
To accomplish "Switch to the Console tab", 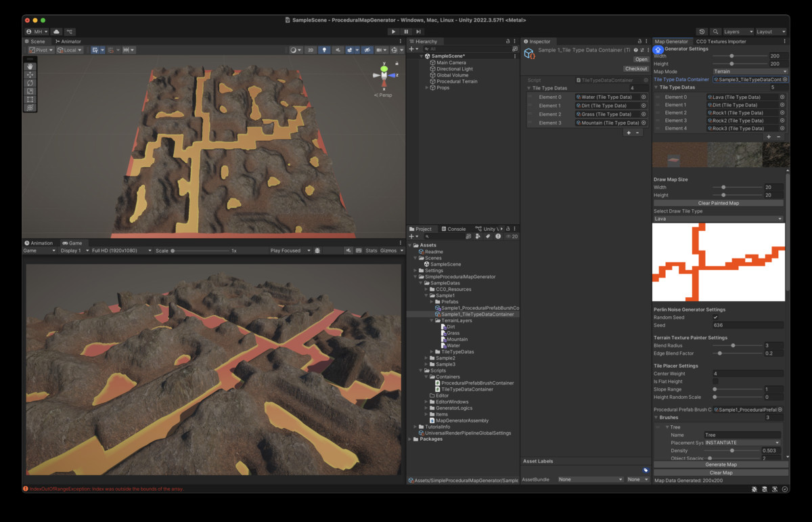I will 454,229.
